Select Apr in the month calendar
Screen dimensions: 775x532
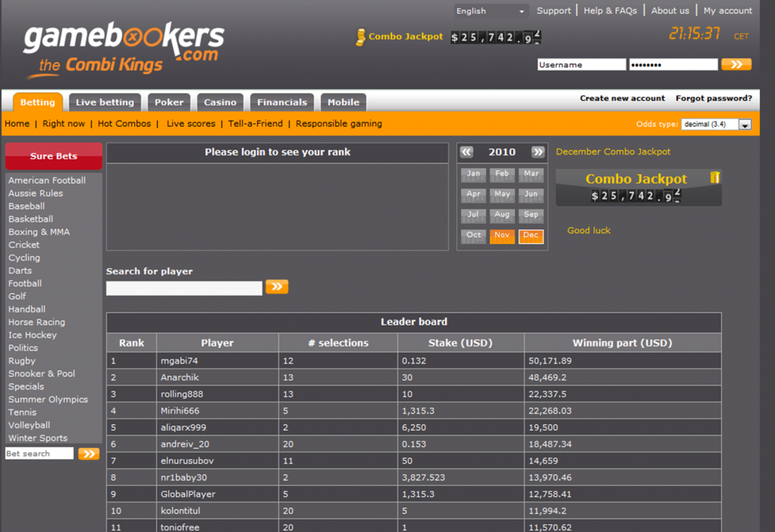473,194
